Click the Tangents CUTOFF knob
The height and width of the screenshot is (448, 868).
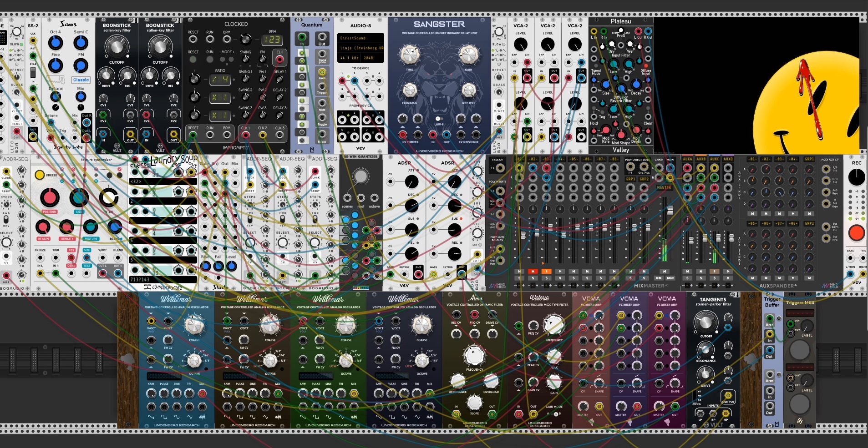point(705,322)
